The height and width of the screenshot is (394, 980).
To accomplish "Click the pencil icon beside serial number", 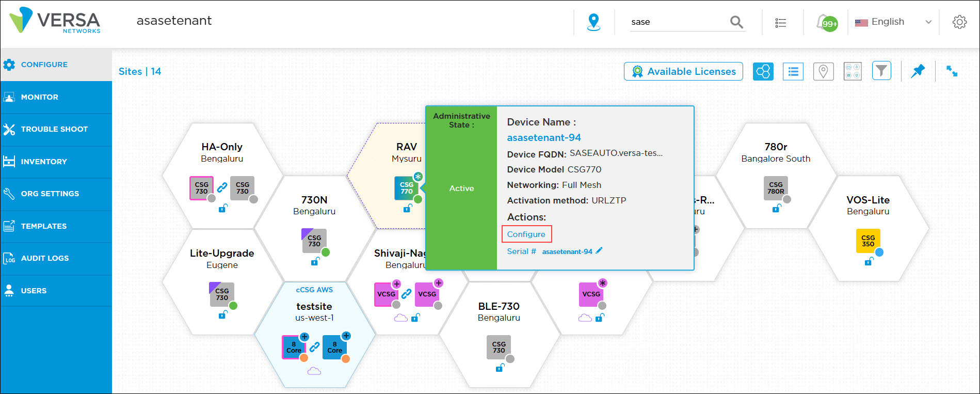I will (599, 251).
